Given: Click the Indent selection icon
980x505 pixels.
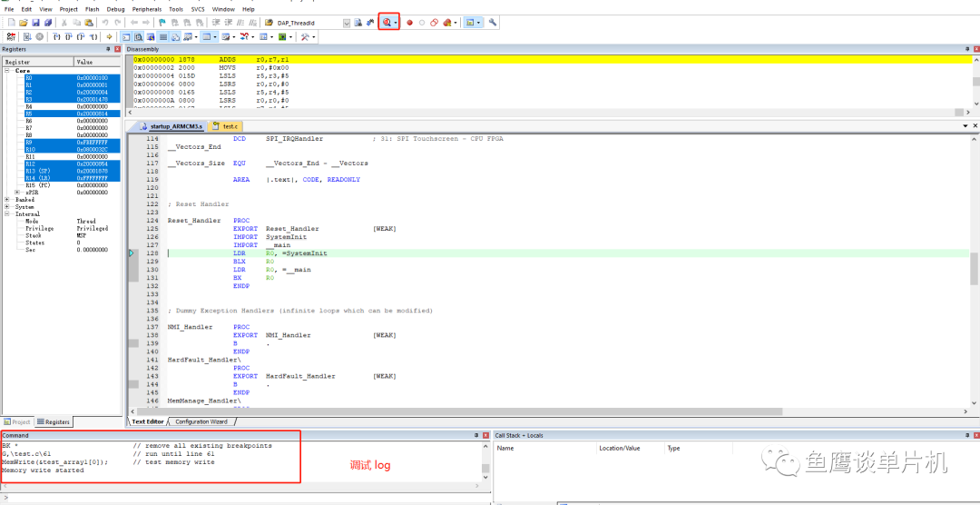Looking at the screenshot, I should coord(216,23).
